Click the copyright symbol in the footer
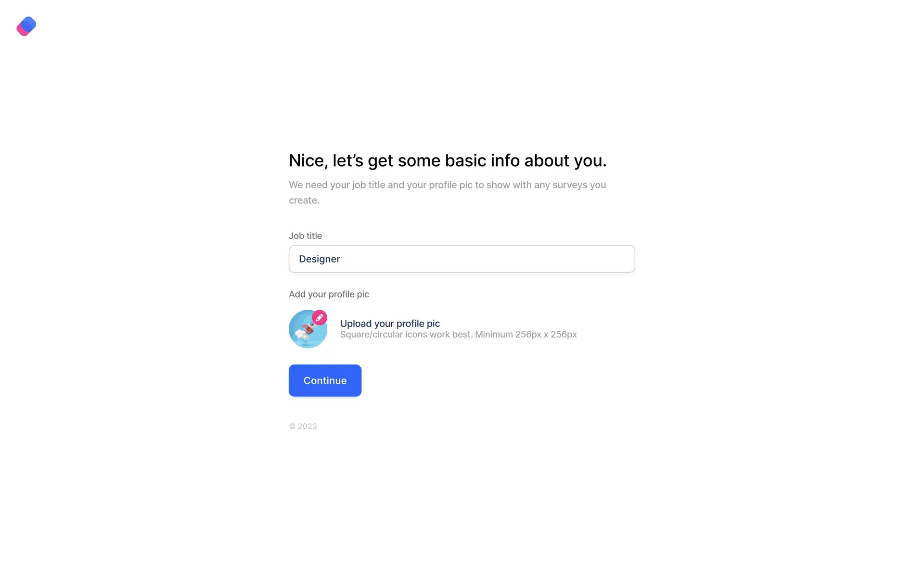 [292, 426]
